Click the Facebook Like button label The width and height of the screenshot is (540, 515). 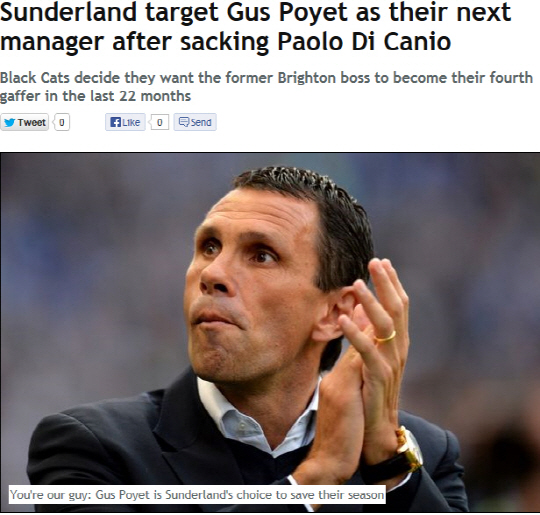131,122
